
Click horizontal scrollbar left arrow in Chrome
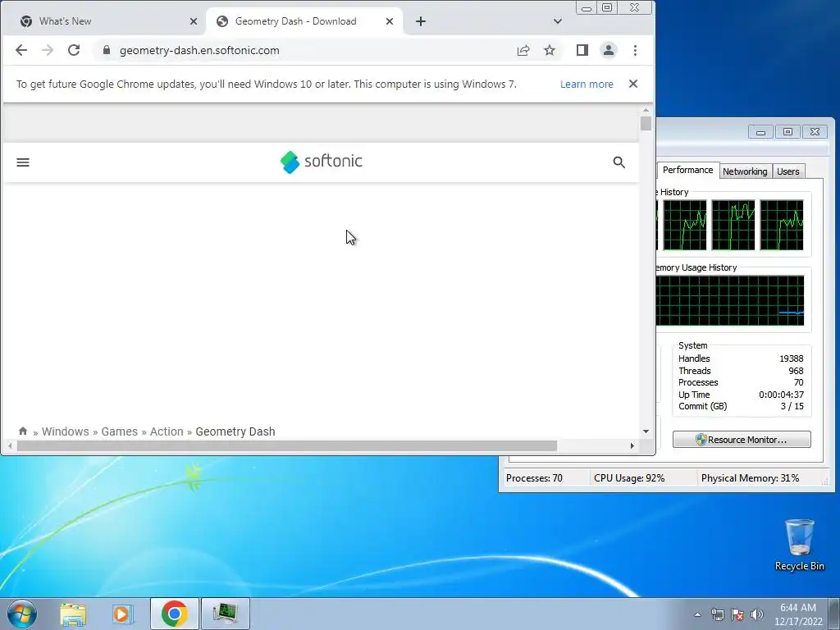pos(10,445)
